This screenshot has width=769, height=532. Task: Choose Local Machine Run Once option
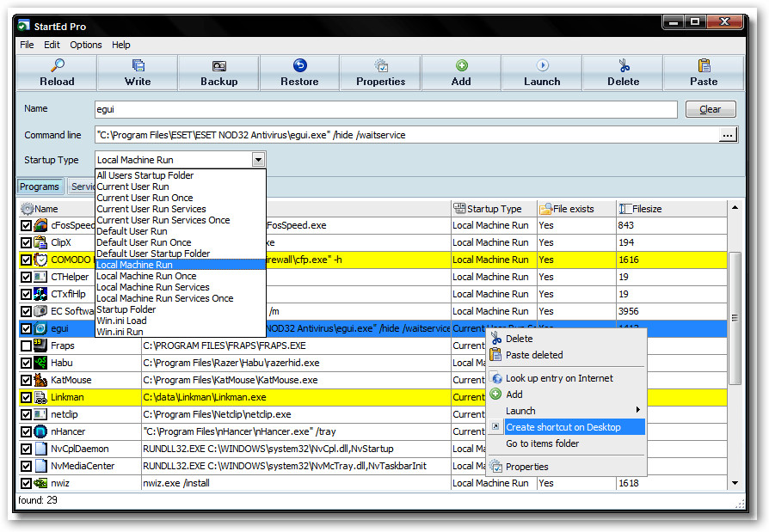click(181, 276)
